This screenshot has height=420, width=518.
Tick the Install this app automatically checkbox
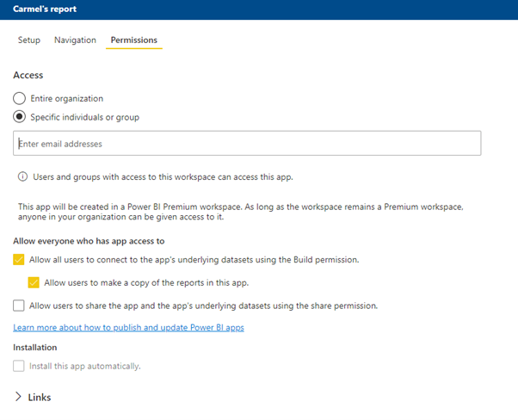(x=19, y=366)
